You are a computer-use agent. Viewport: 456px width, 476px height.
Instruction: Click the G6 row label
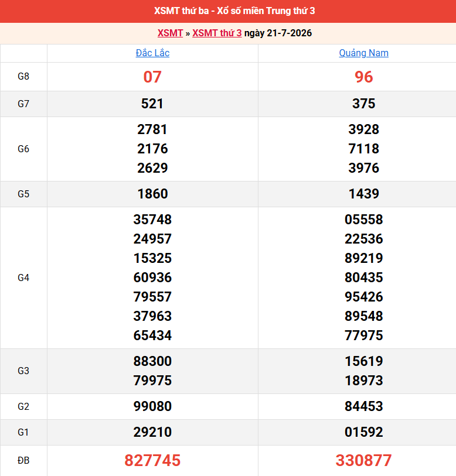pyautogui.click(x=23, y=149)
